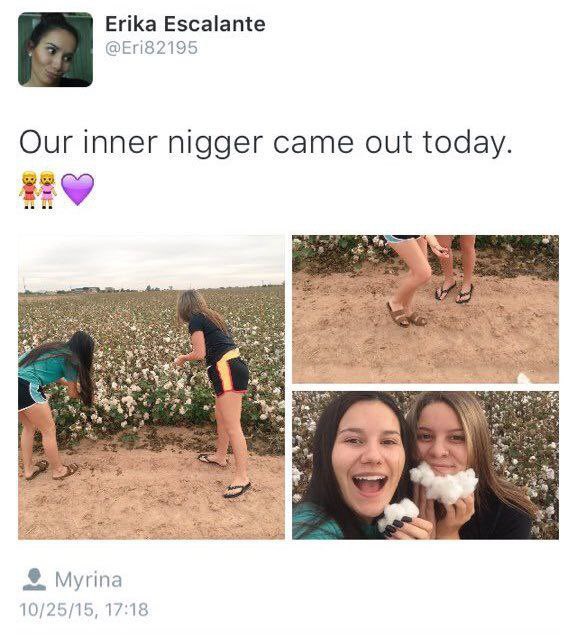Open the display name Erika Escalante
Screen dimensions: 577x635
tap(185, 24)
